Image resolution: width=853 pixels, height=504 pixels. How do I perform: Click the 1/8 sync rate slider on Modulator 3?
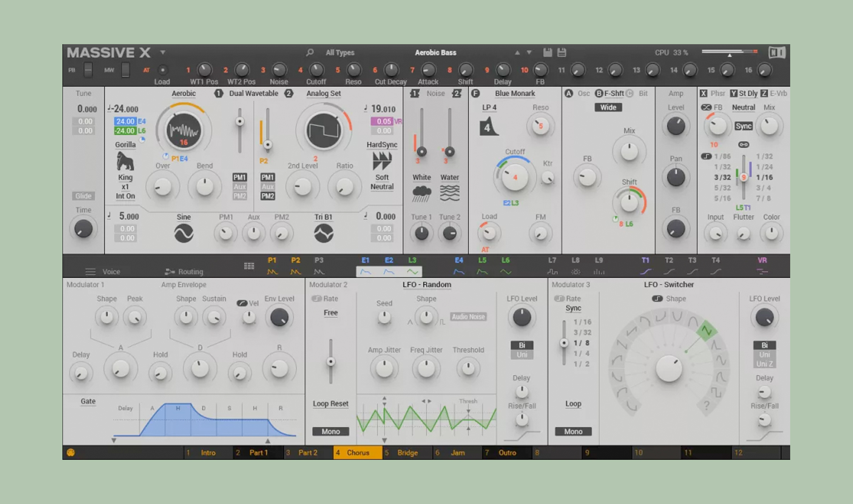pos(564,342)
